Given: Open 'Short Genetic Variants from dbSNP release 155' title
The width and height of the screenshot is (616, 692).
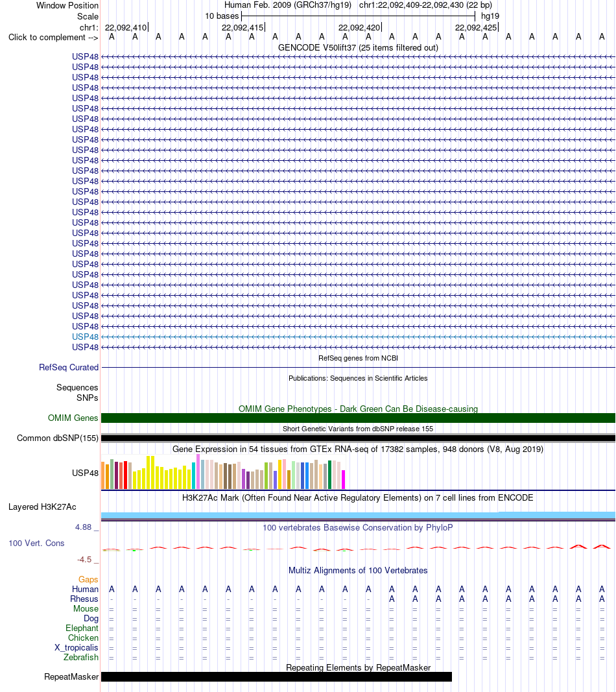Looking at the screenshot, I should point(358,429).
